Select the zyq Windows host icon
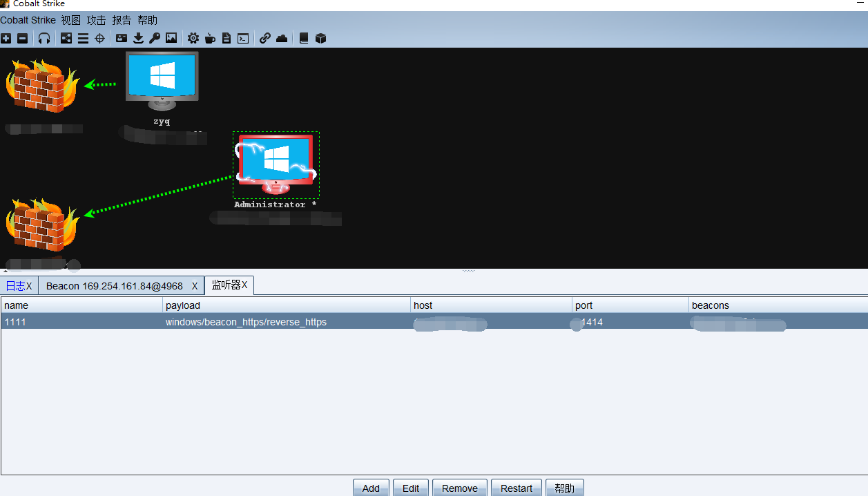 [162, 80]
